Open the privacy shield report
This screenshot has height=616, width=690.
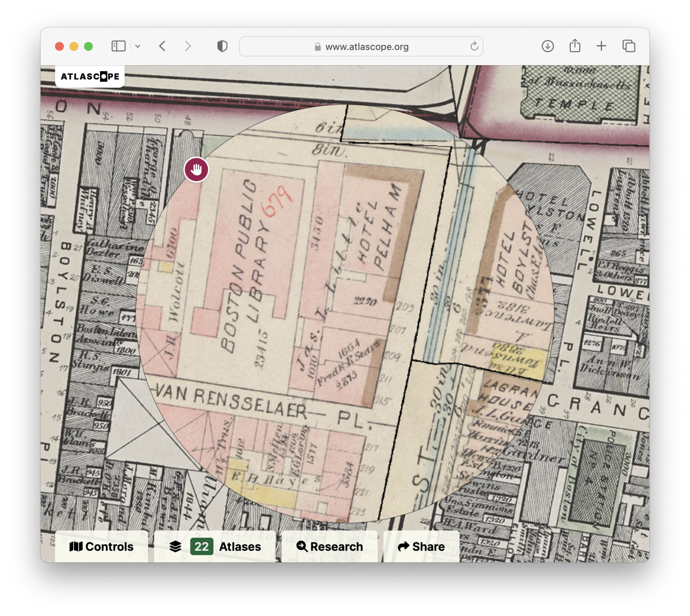[x=222, y=46]
